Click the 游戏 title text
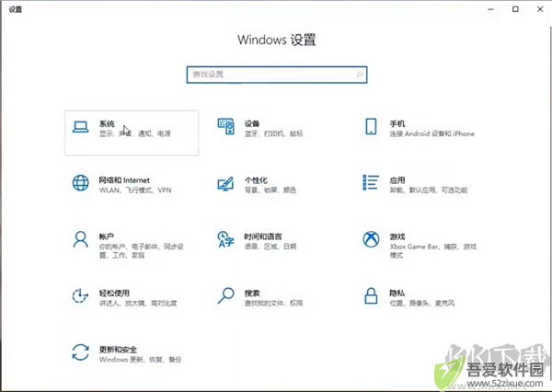The image size is (552, 392). pos(397,236)
